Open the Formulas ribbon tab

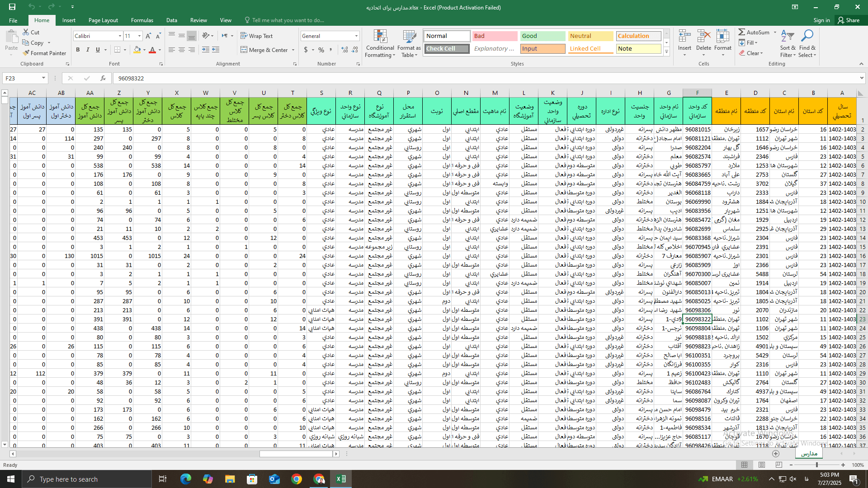[142, 20]
